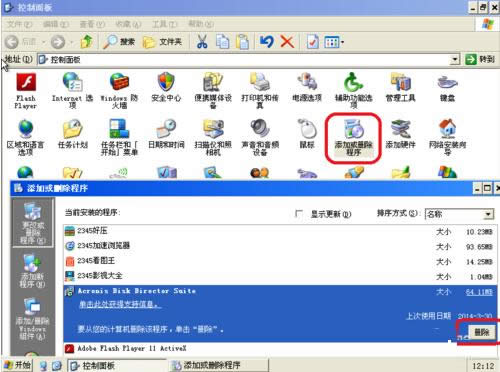Open 管理工具 icon
This screenshot has width=500, height=372.
400,88
